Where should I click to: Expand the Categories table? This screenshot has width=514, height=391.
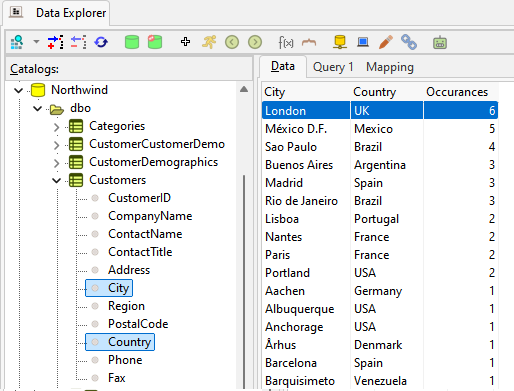pyautogui.click(x=56, y=127)
